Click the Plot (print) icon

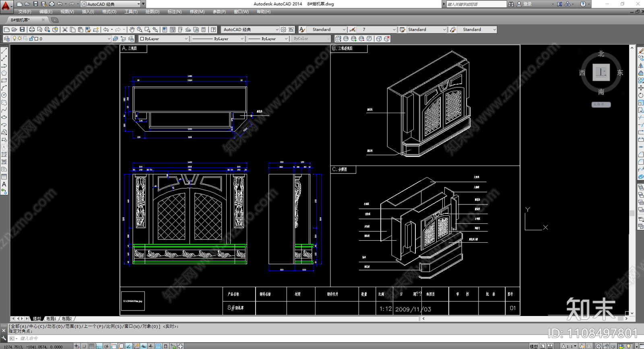[32, 29]
